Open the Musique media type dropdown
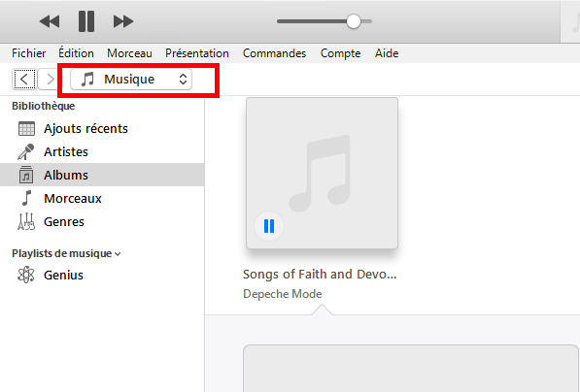The image size is (580, 392). point(131,79)
